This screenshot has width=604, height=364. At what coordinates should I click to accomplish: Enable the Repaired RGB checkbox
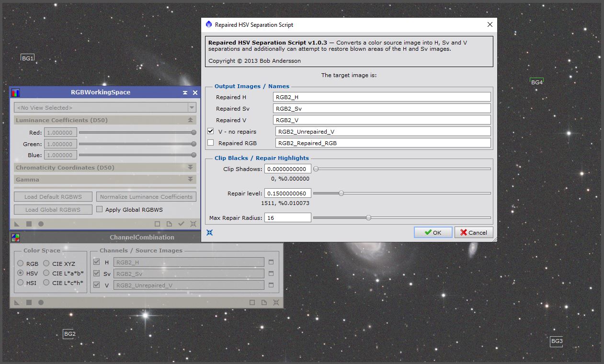[x=210, y=143]
